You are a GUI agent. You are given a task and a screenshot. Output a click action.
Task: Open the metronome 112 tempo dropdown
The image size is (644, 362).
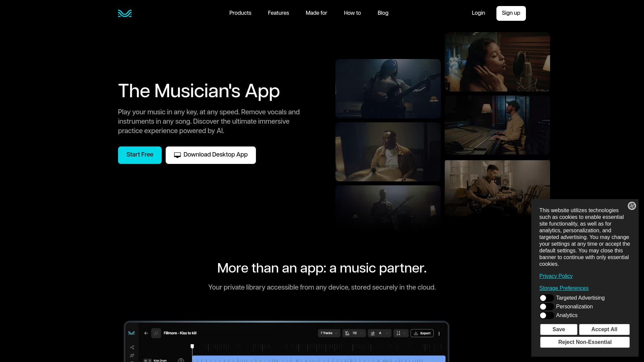click(354, 333)
